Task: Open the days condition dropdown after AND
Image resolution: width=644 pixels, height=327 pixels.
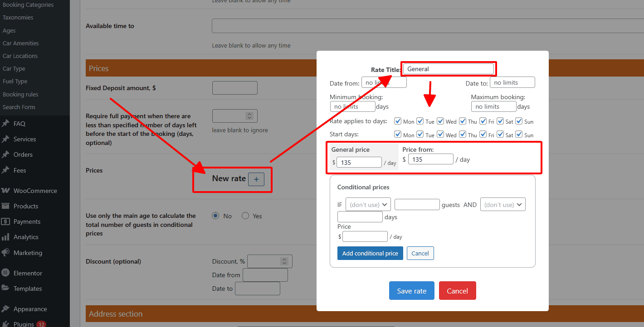Action: coord(503,205)
